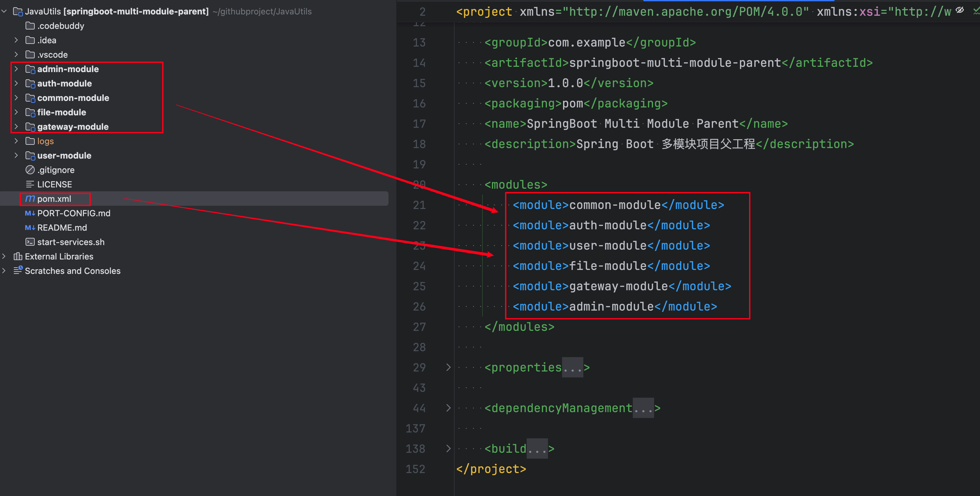Expand the .vscode folder chevron
980x496 pixels.
coord(16,54)
